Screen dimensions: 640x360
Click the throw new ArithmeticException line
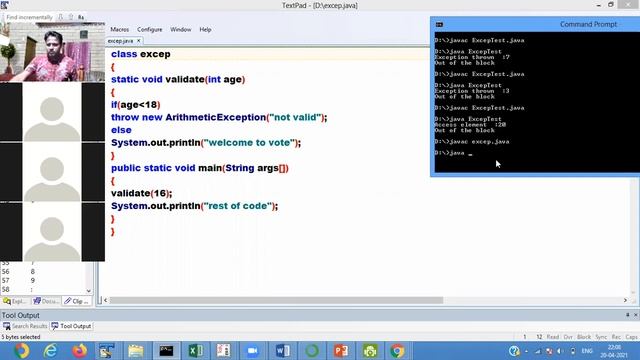point(219,117)
